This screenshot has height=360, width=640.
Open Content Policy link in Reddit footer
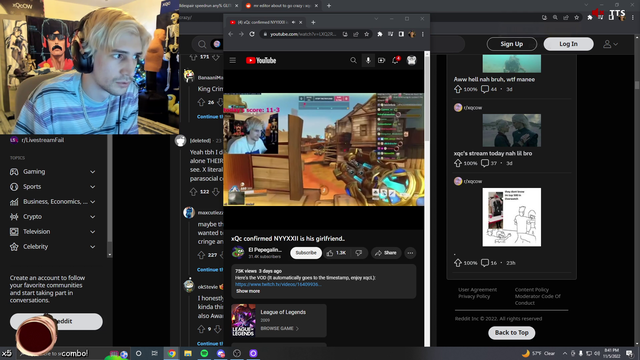click(x=531, y=290)
